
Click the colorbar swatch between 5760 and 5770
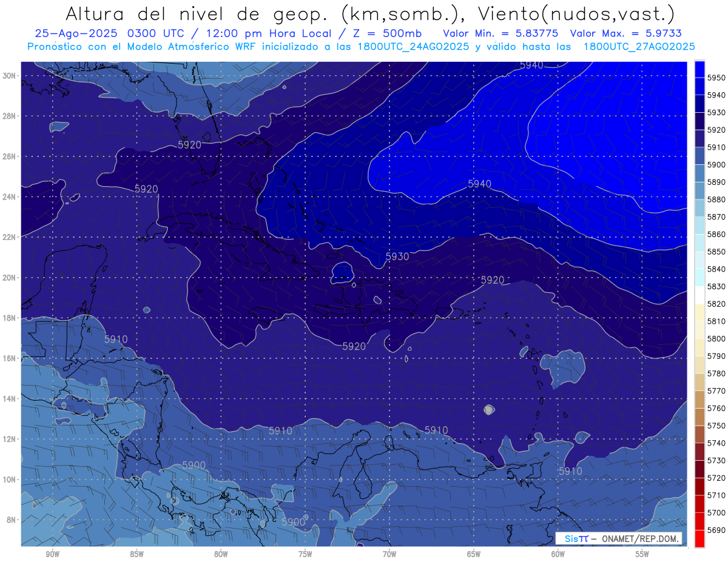pyautogui.click(x=699, y=400)
